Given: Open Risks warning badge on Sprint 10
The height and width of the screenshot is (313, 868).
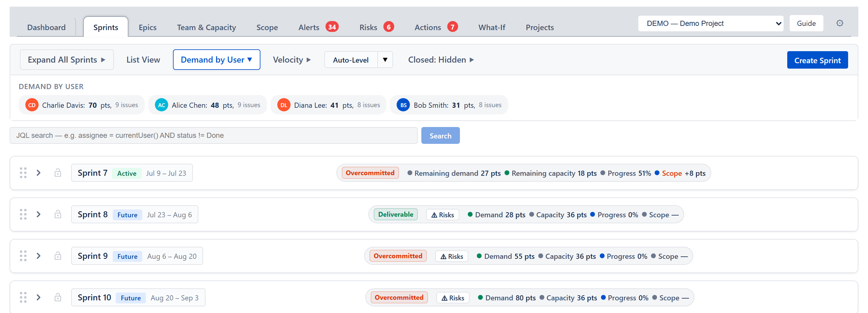Looking at the screenshot, I should (x=453, y=298).
